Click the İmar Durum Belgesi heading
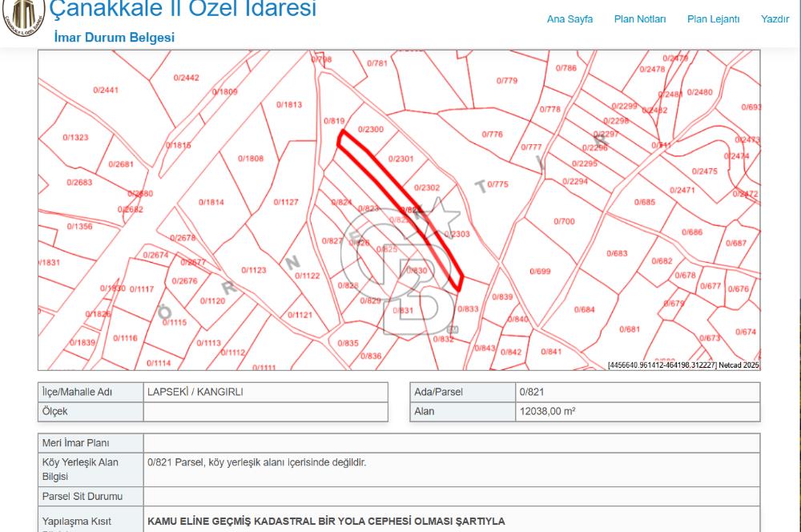The height and width of the screenshot is (532, 801). 114,38
